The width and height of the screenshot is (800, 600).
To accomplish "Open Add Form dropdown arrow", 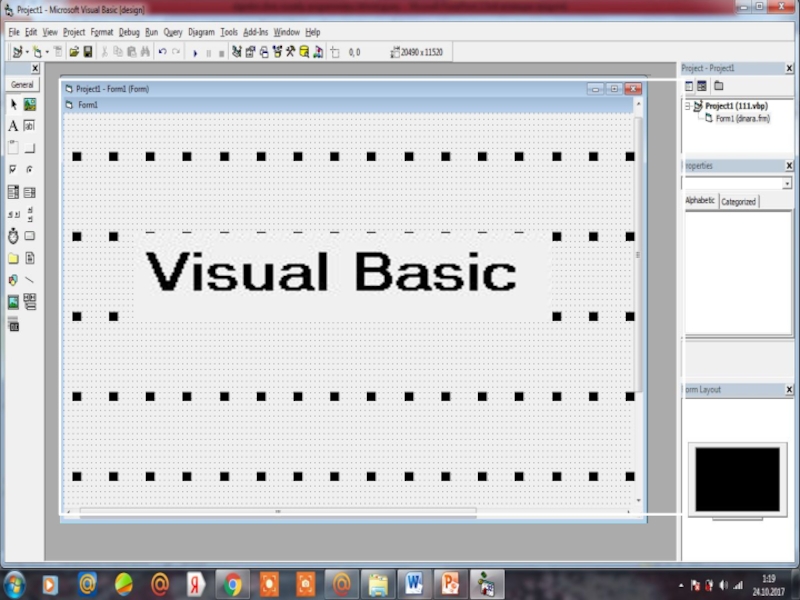I will point(47,52).
